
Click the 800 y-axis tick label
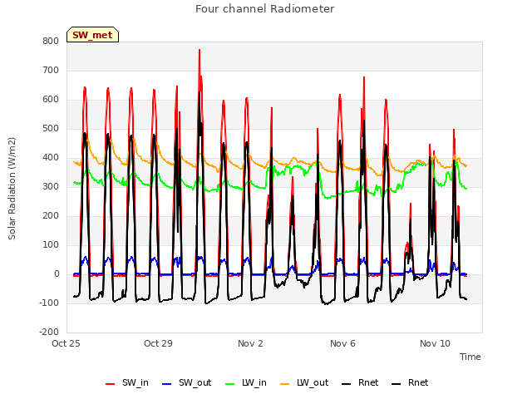click(x=51, y=42)
